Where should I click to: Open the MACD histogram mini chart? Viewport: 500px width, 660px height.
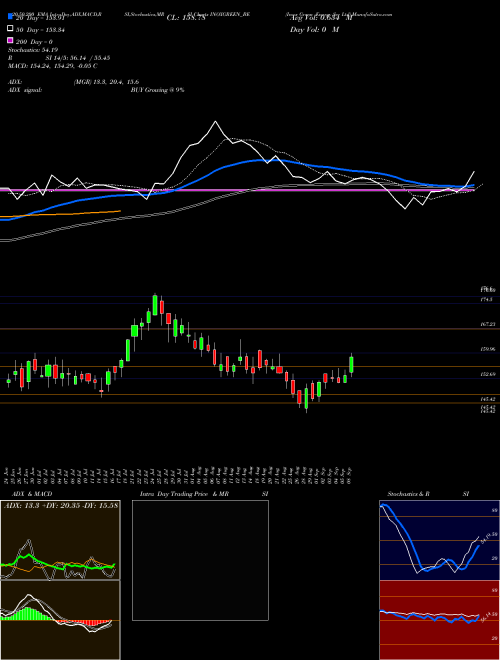point(60,620)
